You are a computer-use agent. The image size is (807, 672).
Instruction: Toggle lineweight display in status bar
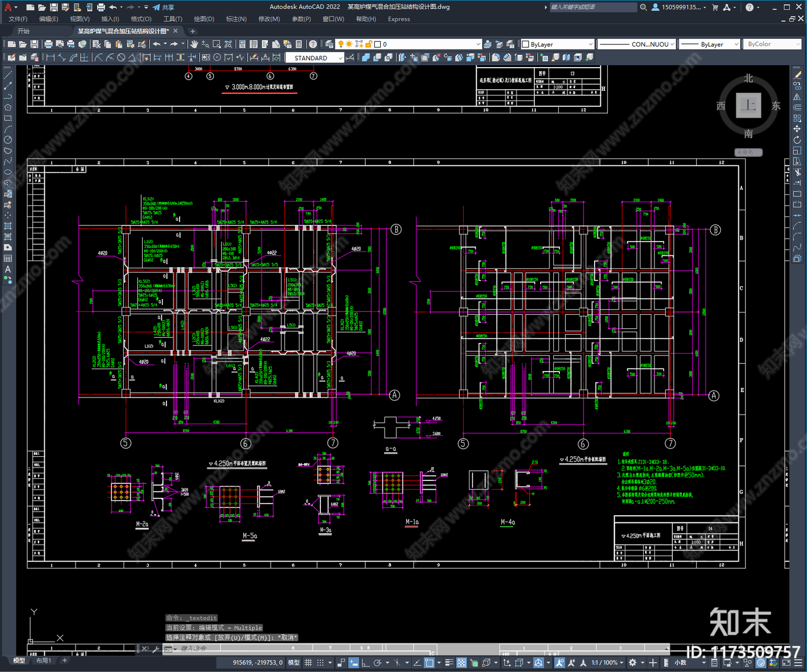449,662
